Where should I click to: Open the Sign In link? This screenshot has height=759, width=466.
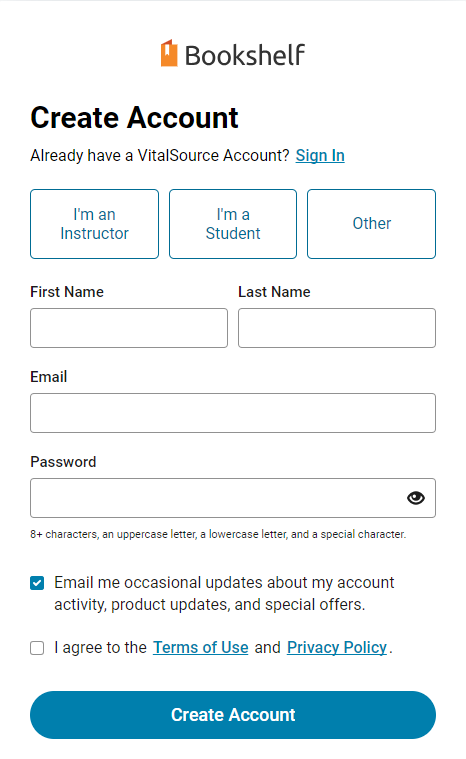tap(320, 155)
